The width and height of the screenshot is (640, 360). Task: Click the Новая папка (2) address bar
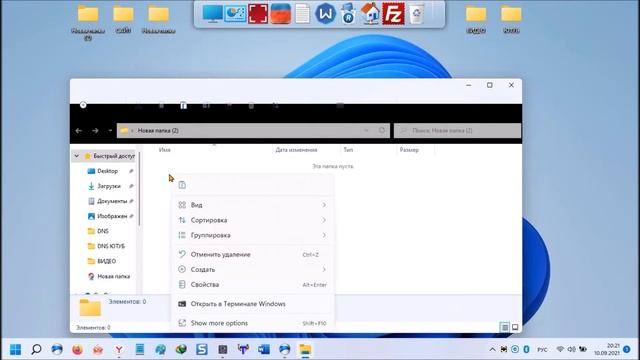[x=253, y=131]
